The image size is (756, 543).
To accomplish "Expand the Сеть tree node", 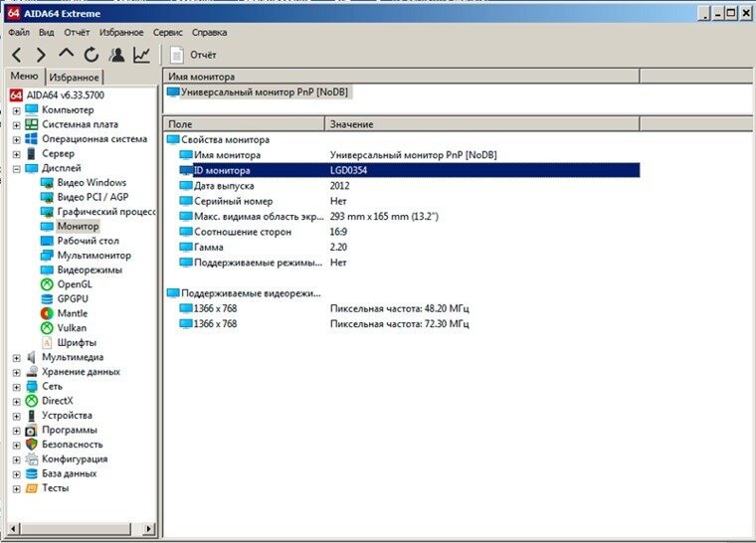I will pyautogui.click(x=16, y=387).
